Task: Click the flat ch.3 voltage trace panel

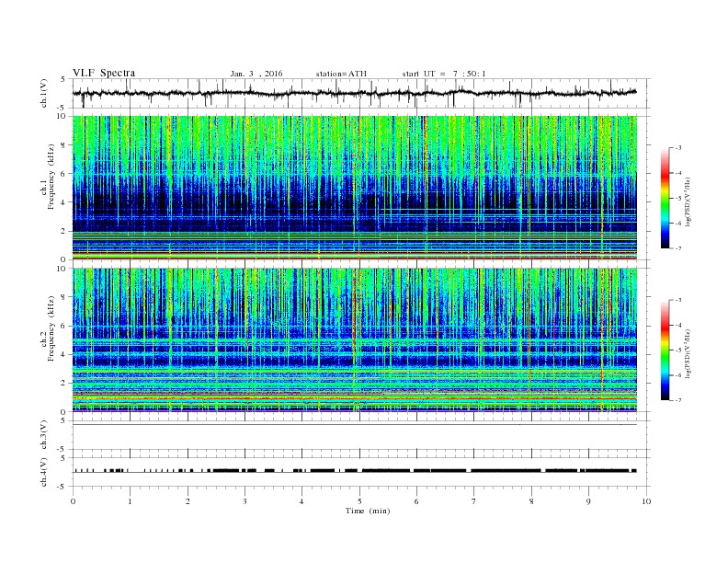Action: pyautogui.click(x=361, y=435)
